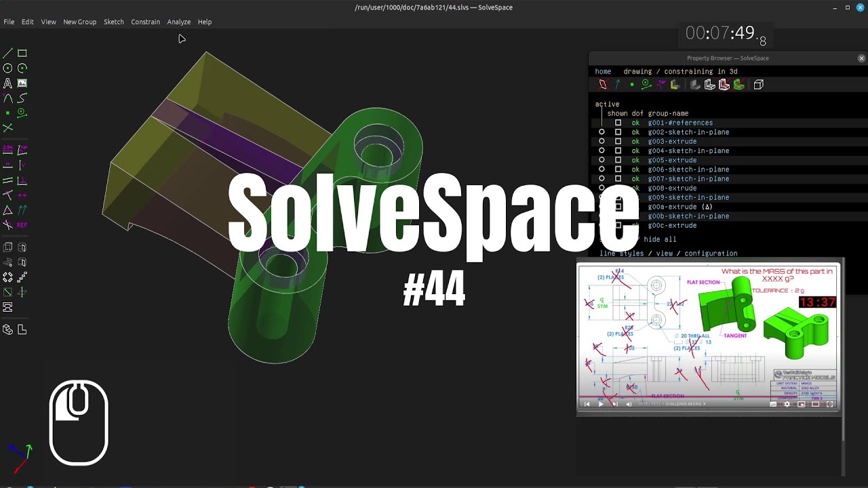Select the Tangent Arc at Point tool

[x=7, y=98]
